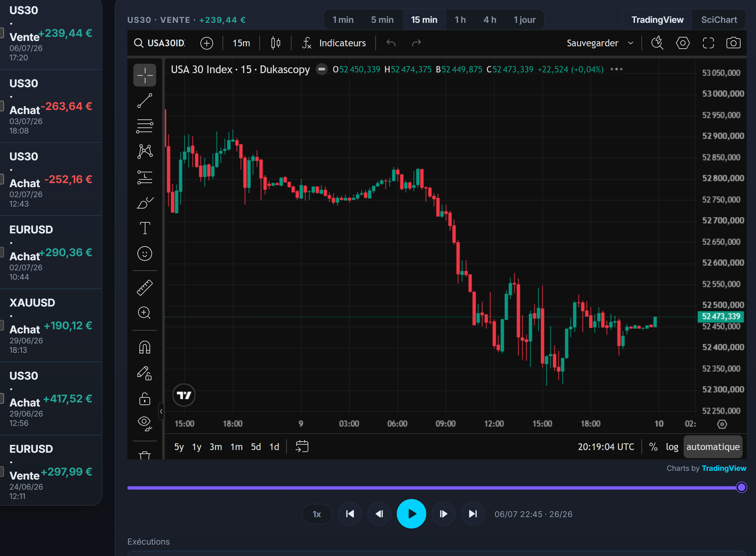This screenshot has width=756, height=556.
Task: Open the Fibonacci retracement tools
Action: (x=145, y=126)
